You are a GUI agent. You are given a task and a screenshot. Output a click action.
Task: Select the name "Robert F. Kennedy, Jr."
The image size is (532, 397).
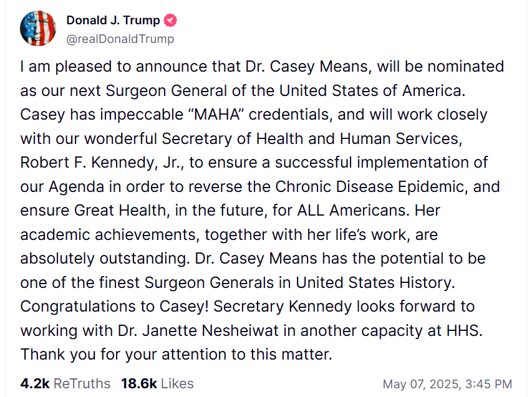(x=102, y=163)
